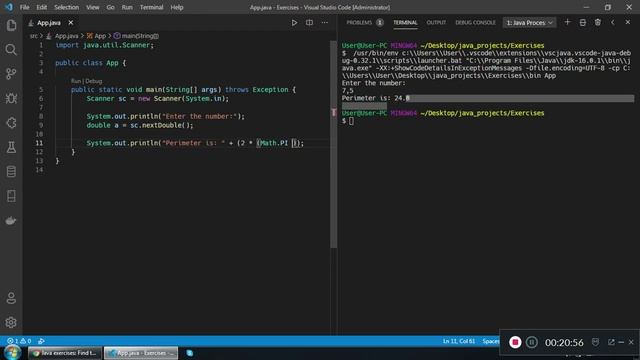
Task: Open the Extensions view
Action: point(11,123)
